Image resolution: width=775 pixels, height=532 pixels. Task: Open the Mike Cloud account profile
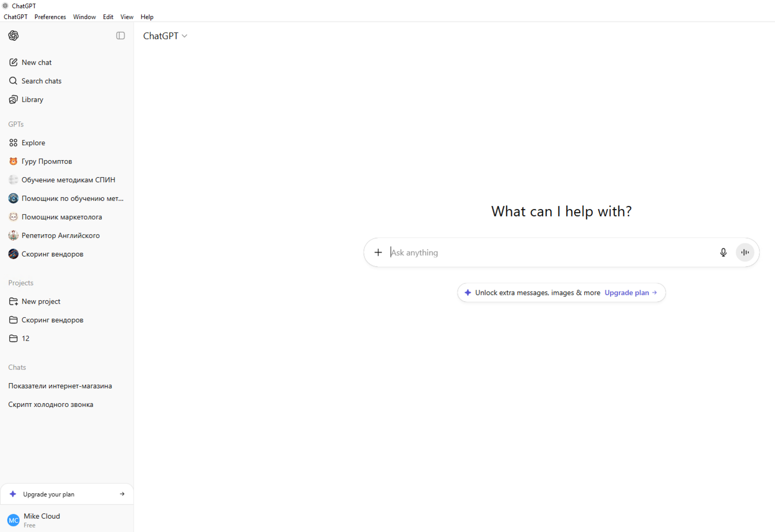pos(41,519)
